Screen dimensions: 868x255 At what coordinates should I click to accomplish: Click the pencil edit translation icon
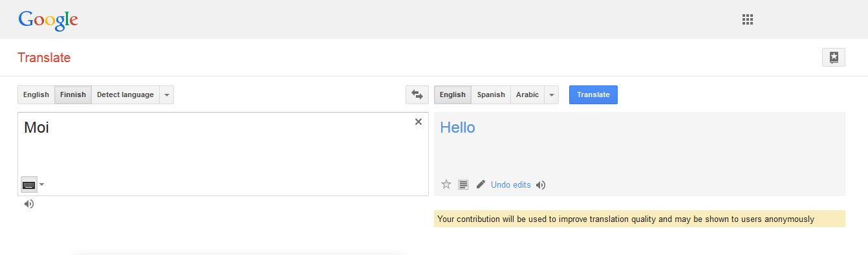tap(481, 184)
